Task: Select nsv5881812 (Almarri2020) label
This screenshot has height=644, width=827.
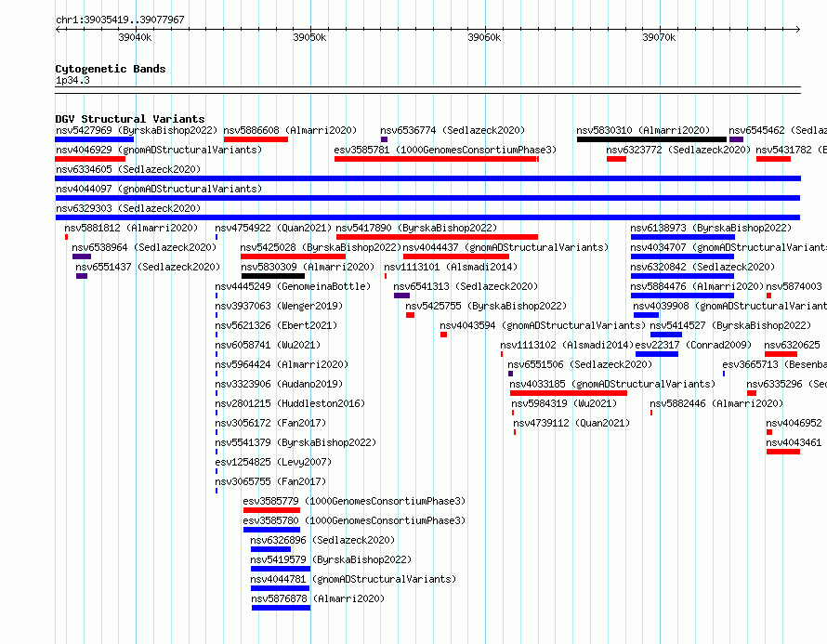Action: pyautogui.click(x=131, y=228)
